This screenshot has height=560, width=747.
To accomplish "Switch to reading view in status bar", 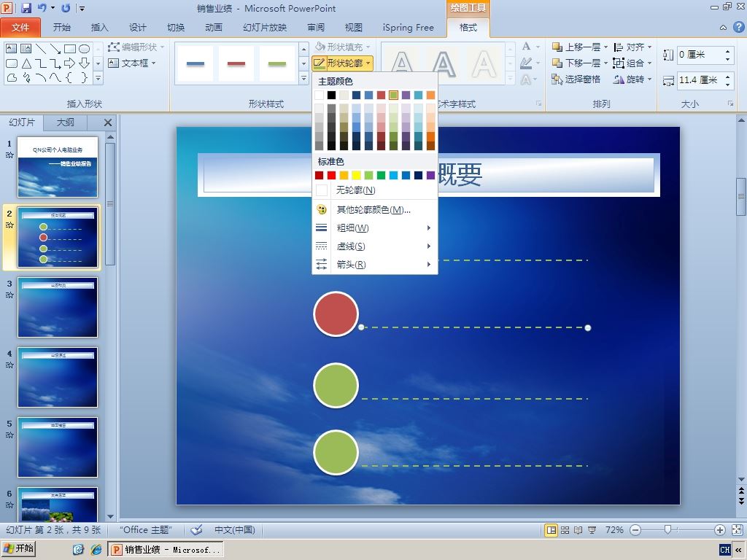I will pos(578,530).
